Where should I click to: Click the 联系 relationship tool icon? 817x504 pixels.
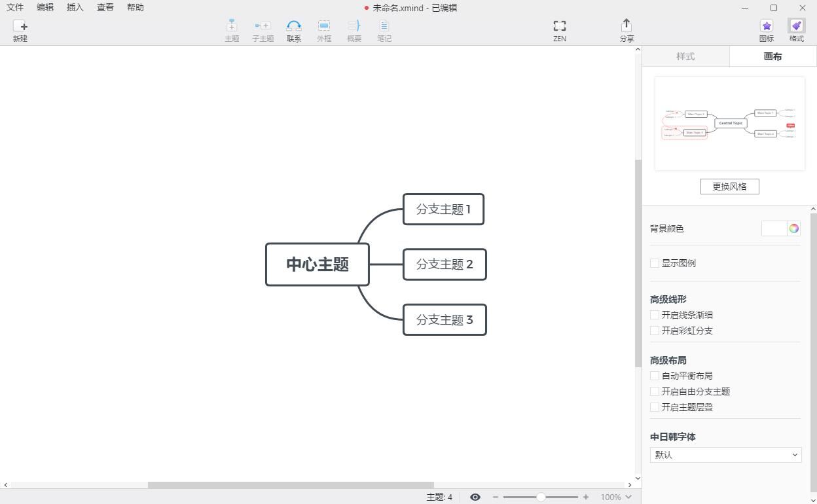click(x=293, y=26)
